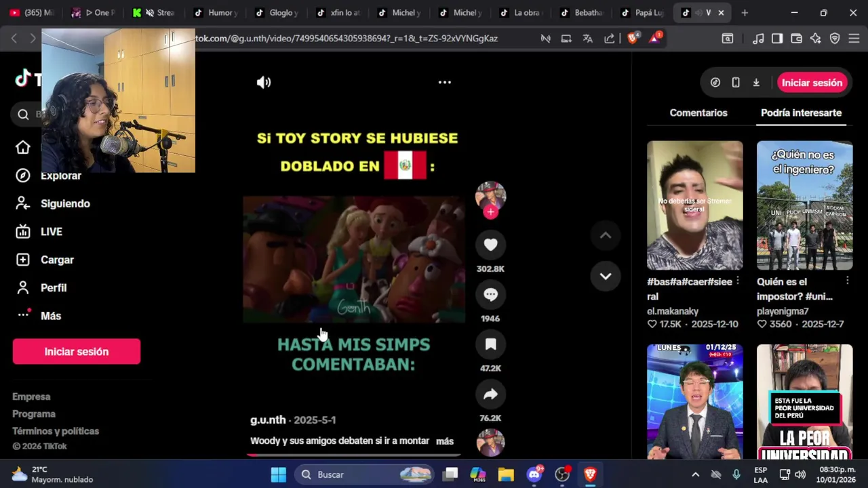Switch to the "Papá Lu" browser tab
868x488 pixels.
pos(643,12)
